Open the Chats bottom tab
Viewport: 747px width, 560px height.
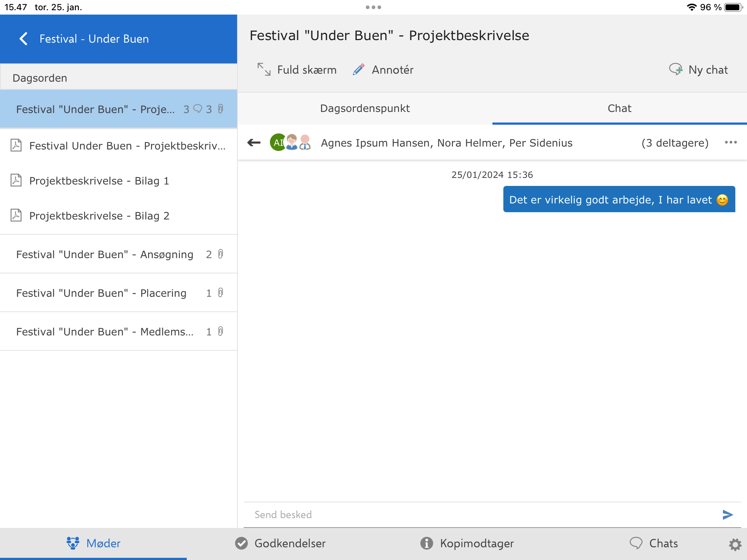click(x=654, y=543)
